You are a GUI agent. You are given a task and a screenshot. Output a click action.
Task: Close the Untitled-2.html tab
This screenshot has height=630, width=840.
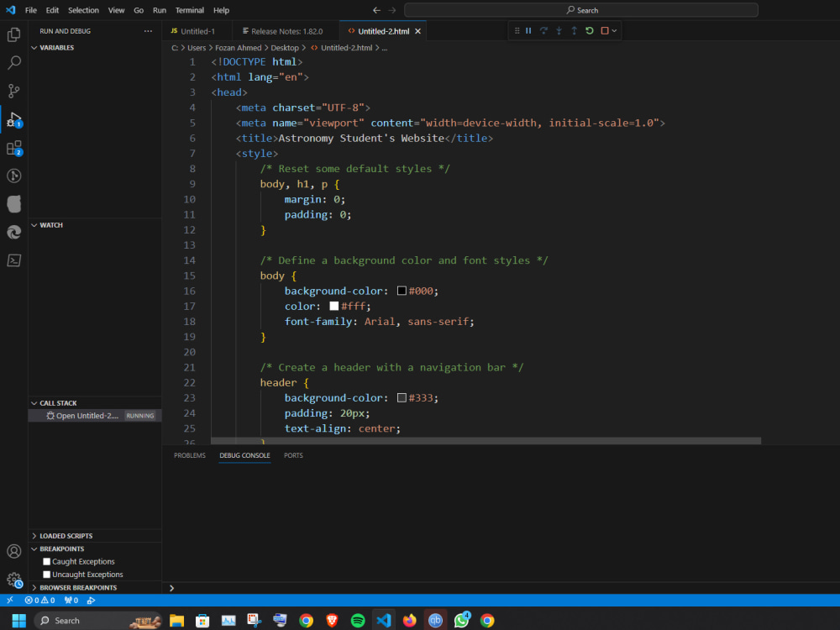pyautogui.click(x=417, y=31)
